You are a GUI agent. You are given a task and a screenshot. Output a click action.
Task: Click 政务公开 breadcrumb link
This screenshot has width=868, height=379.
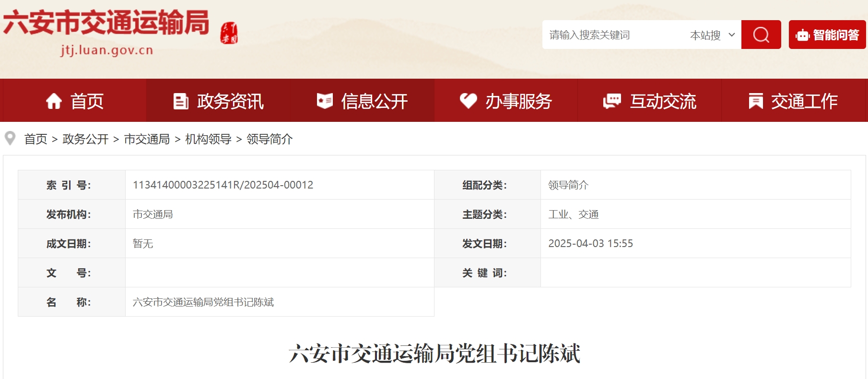(85, 139)
